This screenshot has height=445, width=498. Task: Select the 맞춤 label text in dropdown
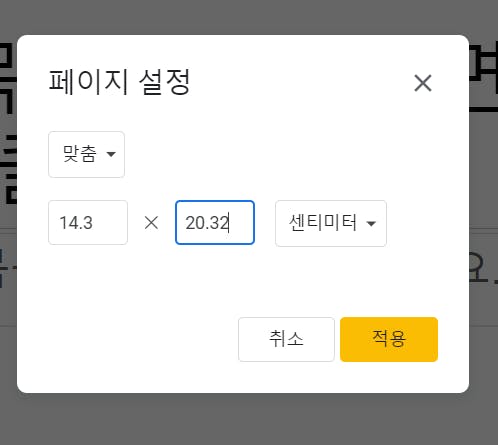tap(80, 154)
